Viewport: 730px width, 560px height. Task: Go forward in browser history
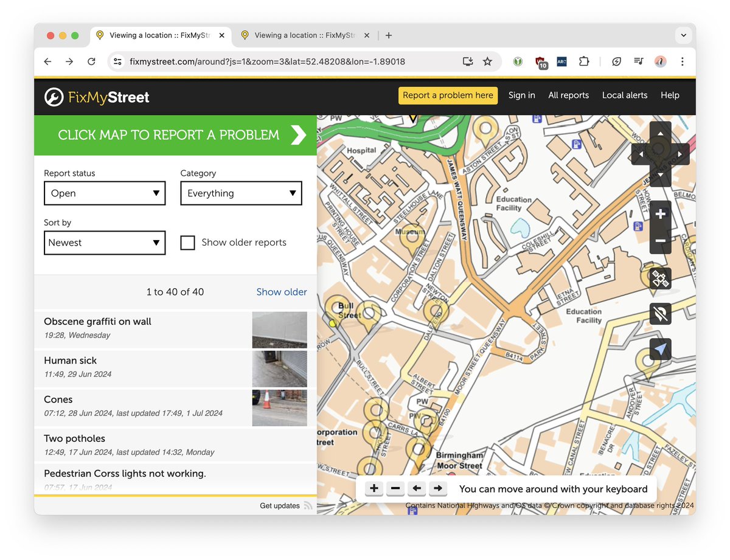click(x=69, y=61)
